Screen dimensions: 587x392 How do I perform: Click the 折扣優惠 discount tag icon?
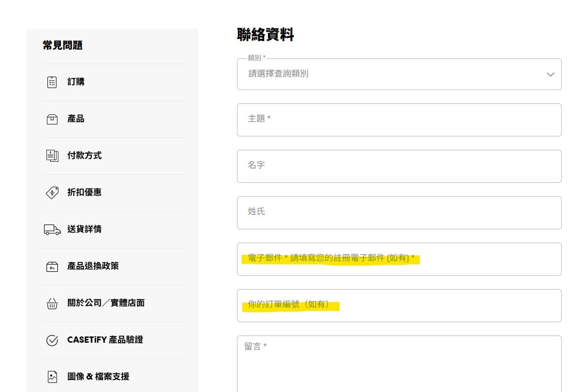[52, 192]
